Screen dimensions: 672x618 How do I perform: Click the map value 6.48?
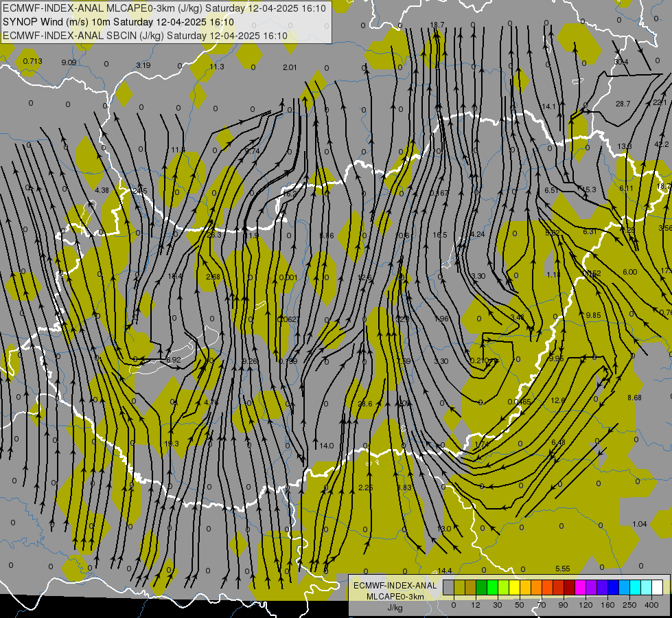[558, 442]
